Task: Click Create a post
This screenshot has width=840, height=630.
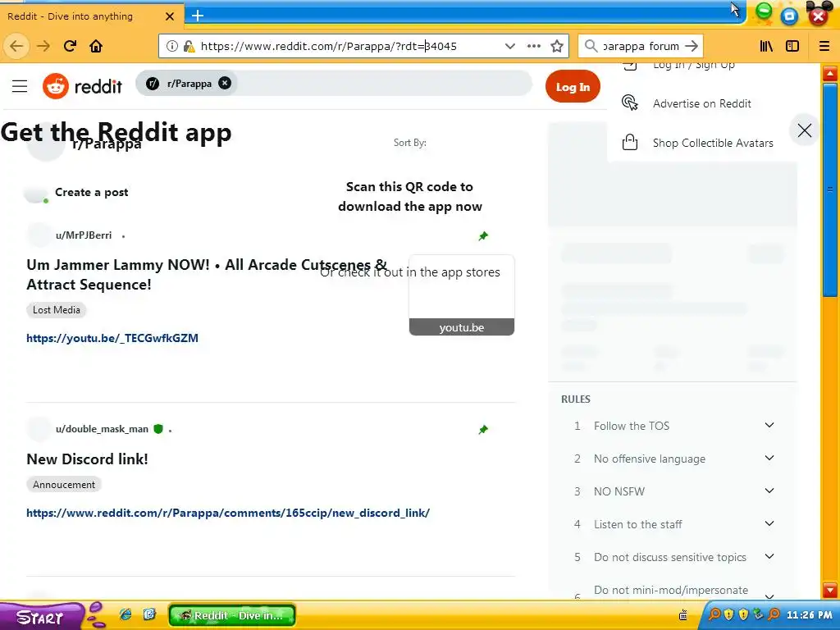Action: coord(92,192)
